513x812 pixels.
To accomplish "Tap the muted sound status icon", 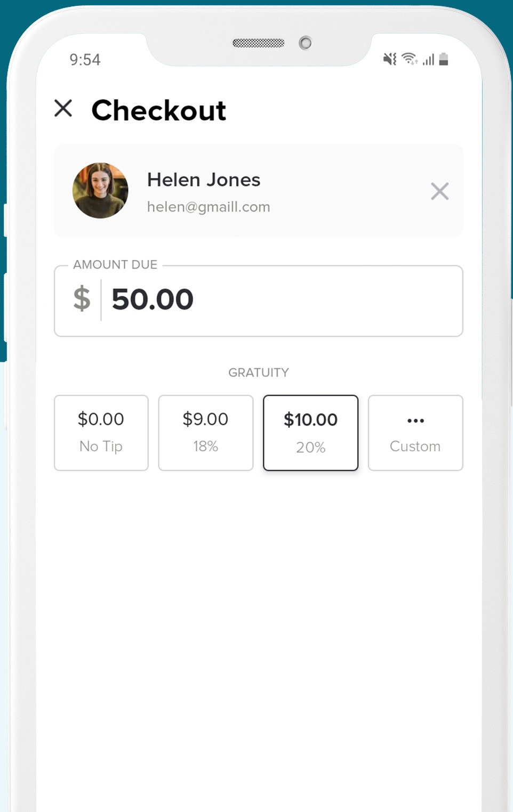I will pos(390,59).
